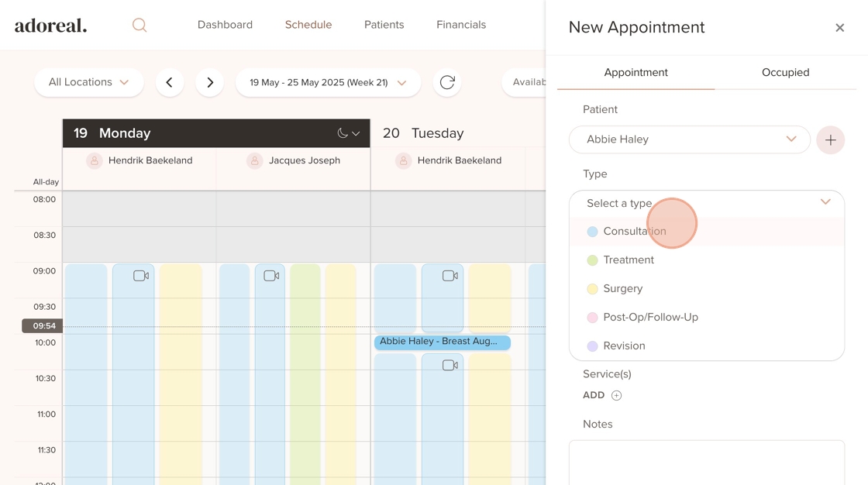Go to next week arrow

[209, 82]
